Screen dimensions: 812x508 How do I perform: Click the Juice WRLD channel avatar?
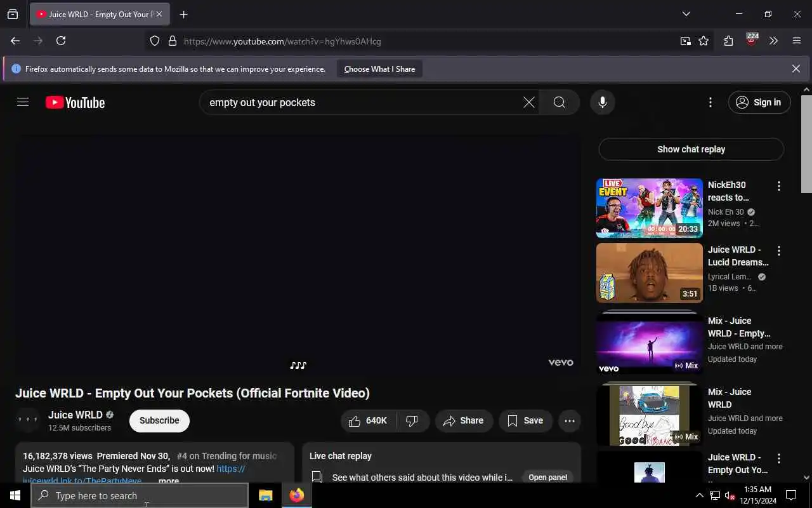click(x=27, y=420)
